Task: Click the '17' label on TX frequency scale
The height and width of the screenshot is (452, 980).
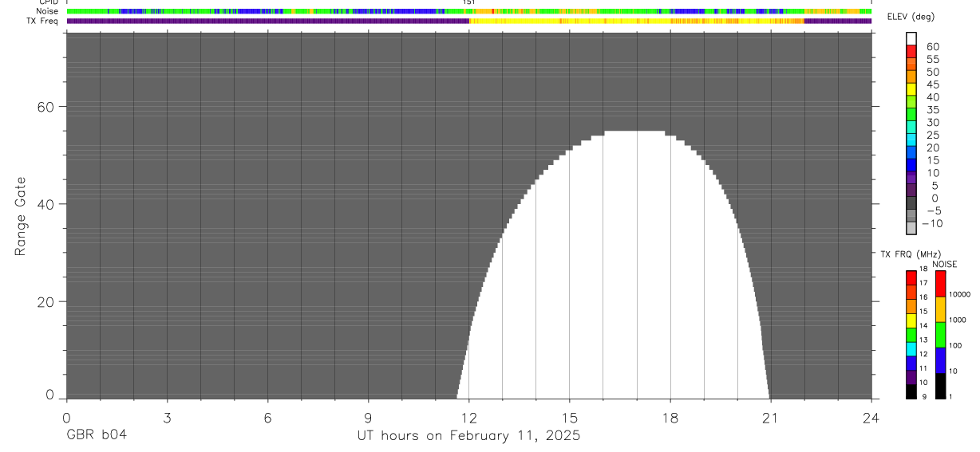Action: coord(923,282)
